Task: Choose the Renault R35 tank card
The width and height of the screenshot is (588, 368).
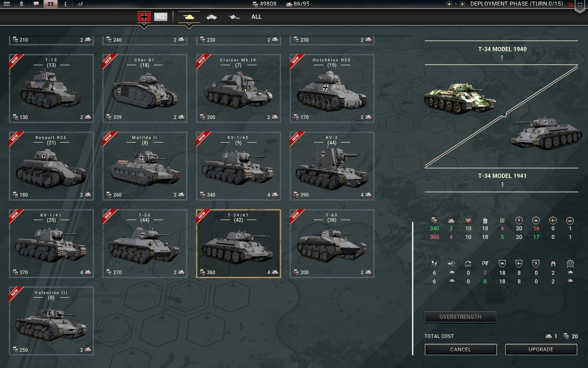Action: [51, 166]
